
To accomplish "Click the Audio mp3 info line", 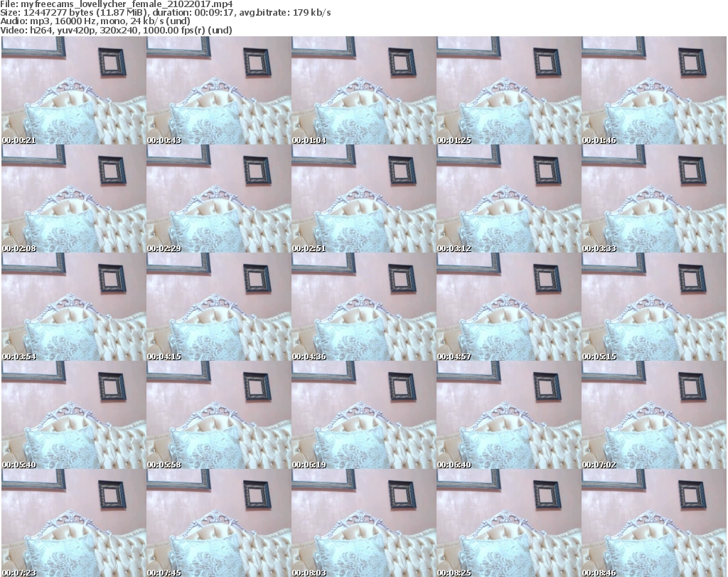I will 95,21.
